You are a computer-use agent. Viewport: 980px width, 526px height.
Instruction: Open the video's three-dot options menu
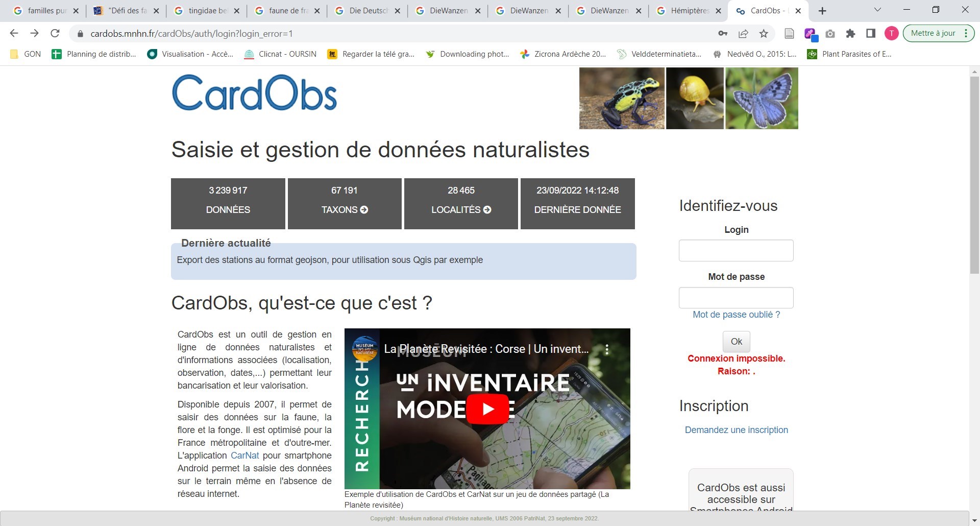pyautogui.click(x=607, y=349)
